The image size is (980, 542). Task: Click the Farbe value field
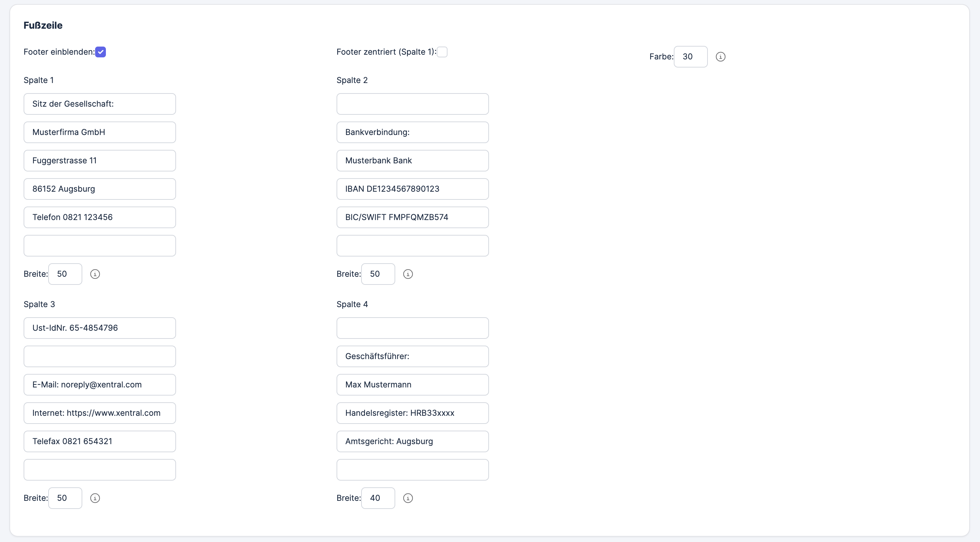(690, 57)
